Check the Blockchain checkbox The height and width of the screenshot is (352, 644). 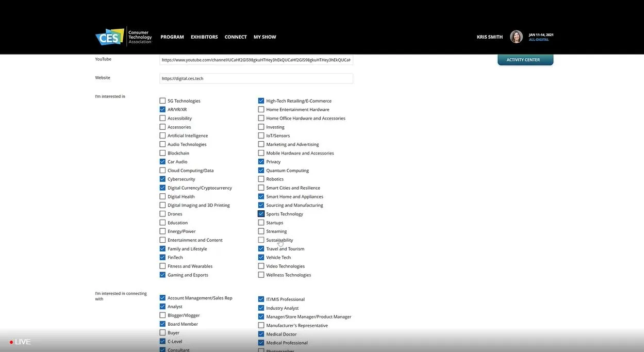(x=162, y=153)
